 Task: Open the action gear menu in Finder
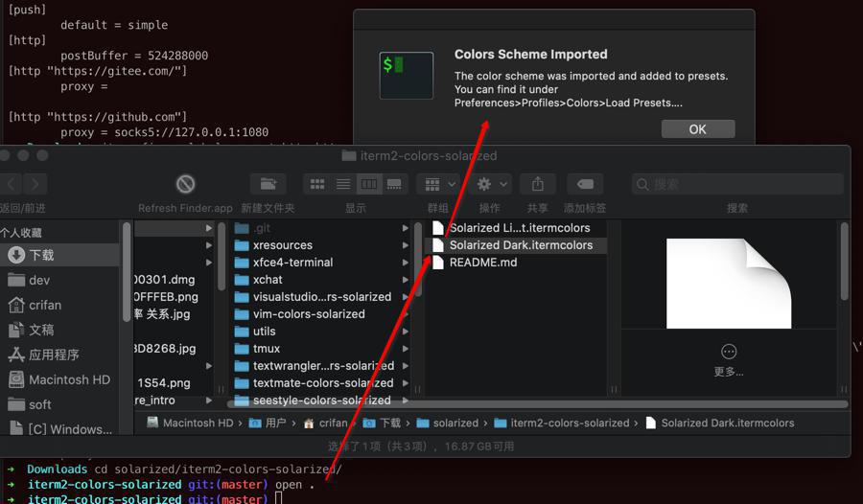click(489, 184)
